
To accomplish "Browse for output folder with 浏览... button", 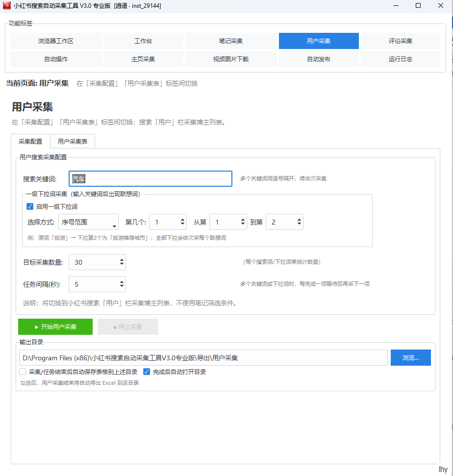I will pos(411,357).
